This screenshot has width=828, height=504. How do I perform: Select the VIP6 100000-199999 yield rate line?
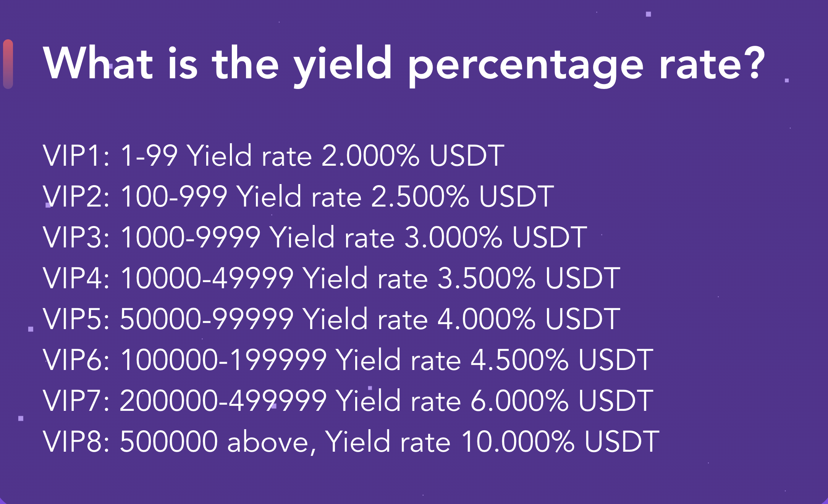click(348, 360)
